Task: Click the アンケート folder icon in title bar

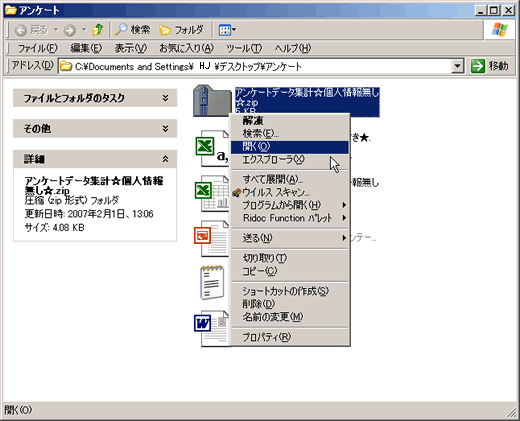Action: pos(11,10)
